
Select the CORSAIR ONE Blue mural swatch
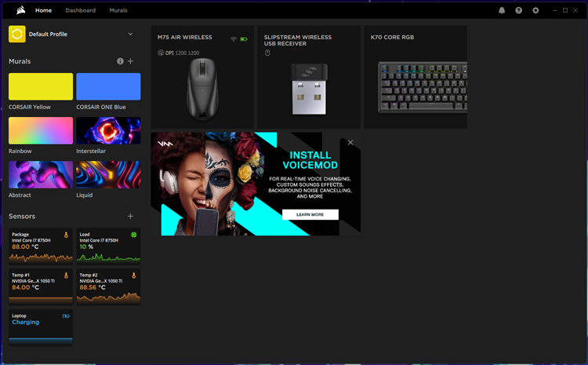pyautogui.click(x=108, y=86)
